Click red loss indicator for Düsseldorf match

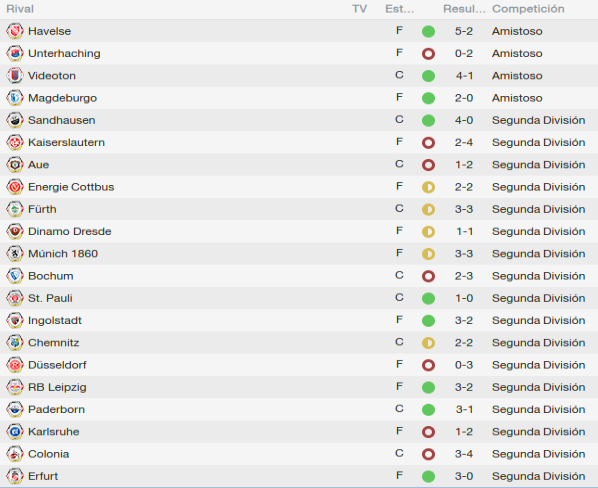coord(428,365)
